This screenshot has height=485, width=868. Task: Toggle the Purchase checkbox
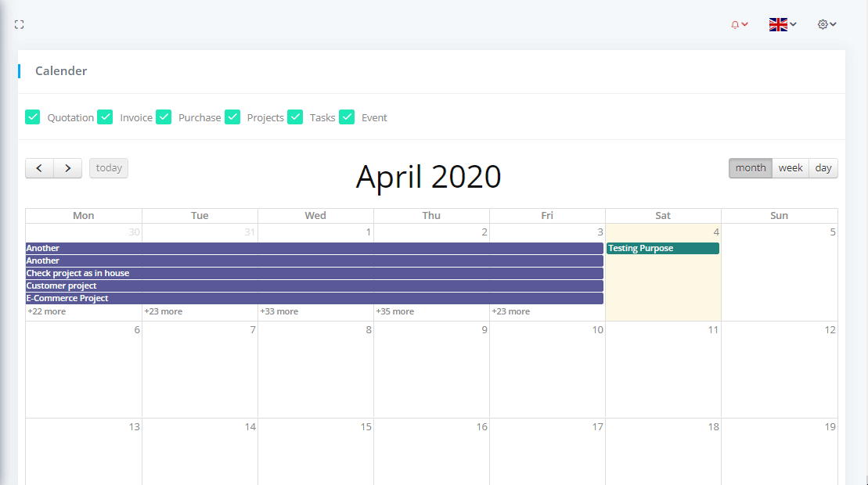point(164,117)
